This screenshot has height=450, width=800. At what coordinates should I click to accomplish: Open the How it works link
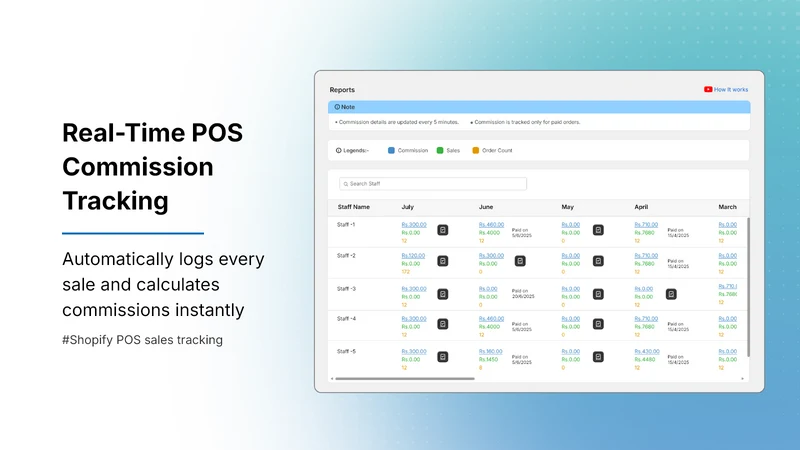click(731, 89)
